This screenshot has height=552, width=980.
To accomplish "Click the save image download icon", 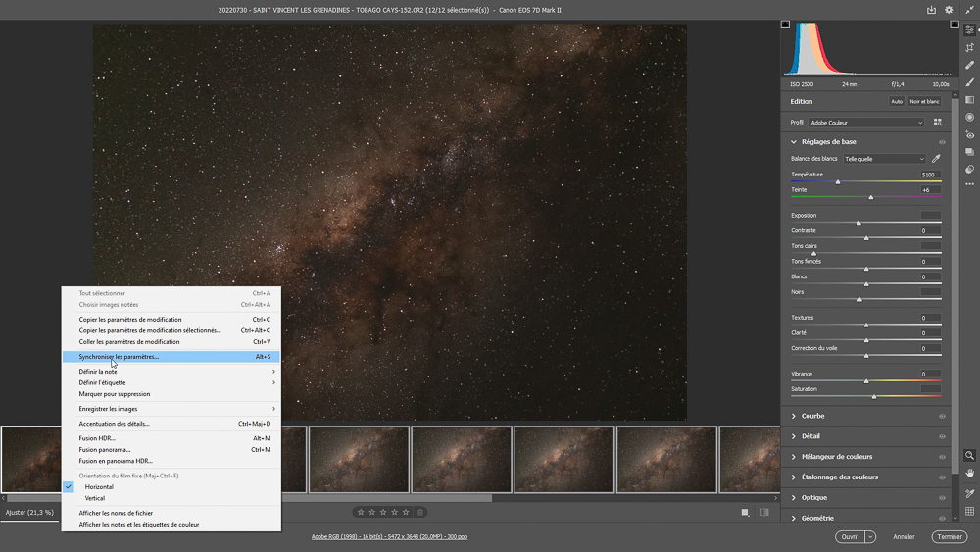I will tap(931, 10).
